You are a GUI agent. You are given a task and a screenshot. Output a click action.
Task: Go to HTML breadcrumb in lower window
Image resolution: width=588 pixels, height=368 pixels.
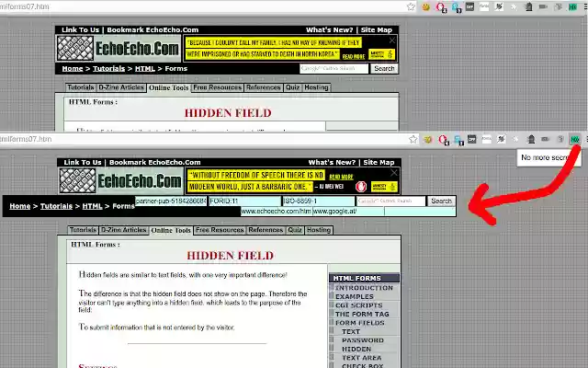[x=92, y=206]
